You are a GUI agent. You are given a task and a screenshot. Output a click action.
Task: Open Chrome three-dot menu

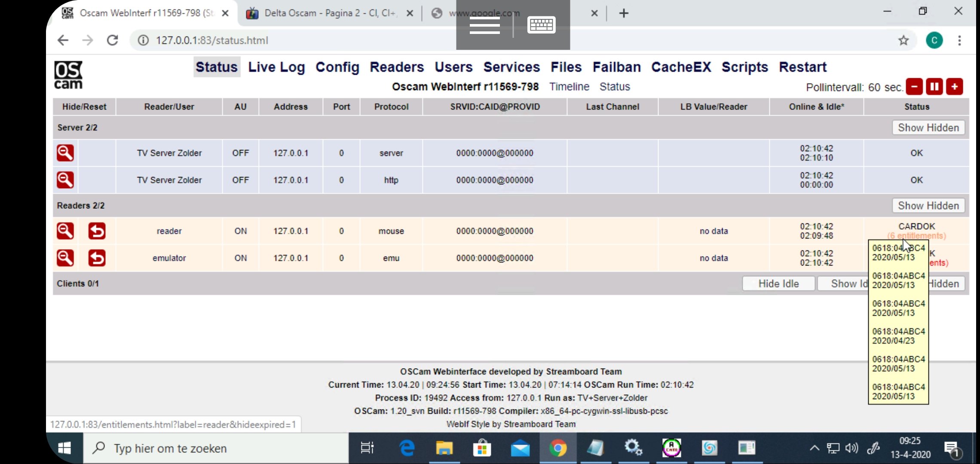[x=959, y=40]
